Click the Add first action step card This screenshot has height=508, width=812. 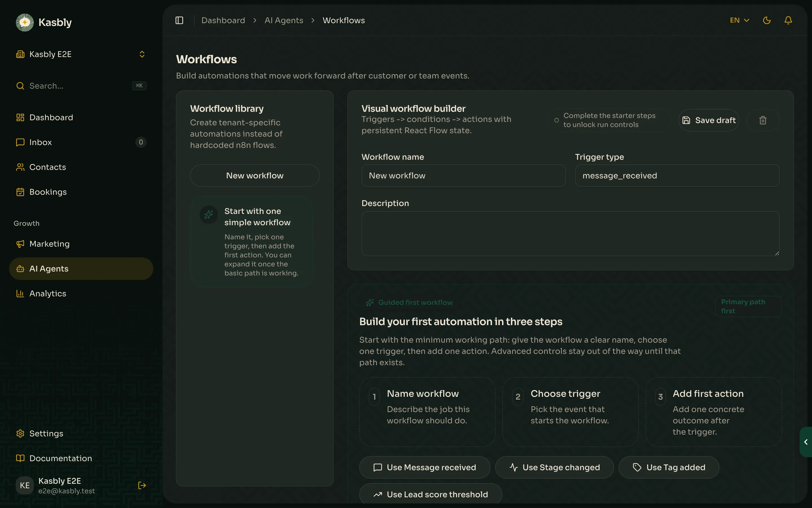tap(714, 412)
